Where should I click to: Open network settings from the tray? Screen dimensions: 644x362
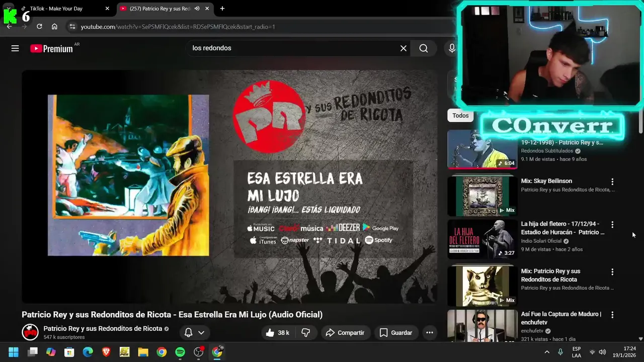(592, 352)
